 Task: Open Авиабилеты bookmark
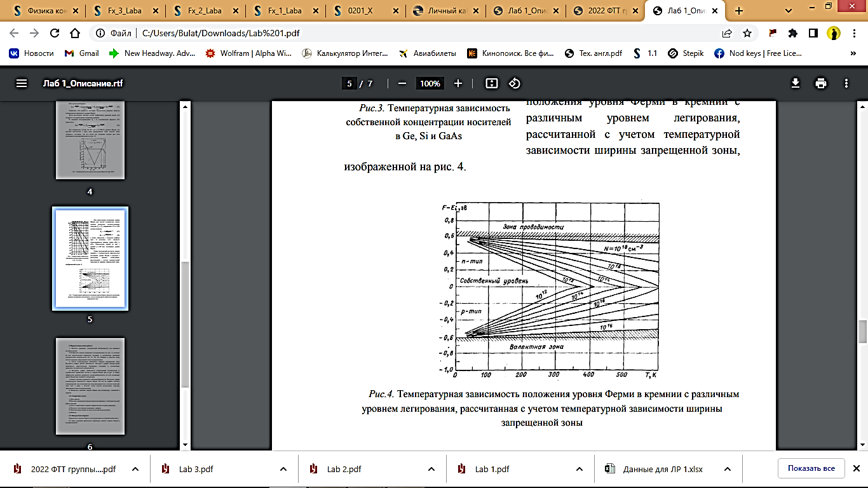[427, 53]
